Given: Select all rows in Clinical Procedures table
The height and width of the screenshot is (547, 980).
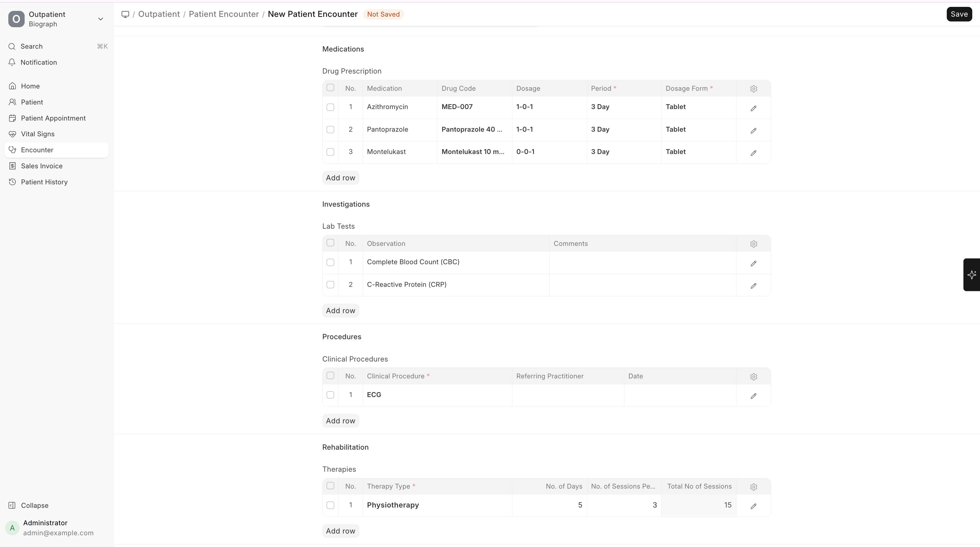Looking at the screenshot, I should point(330,376).
